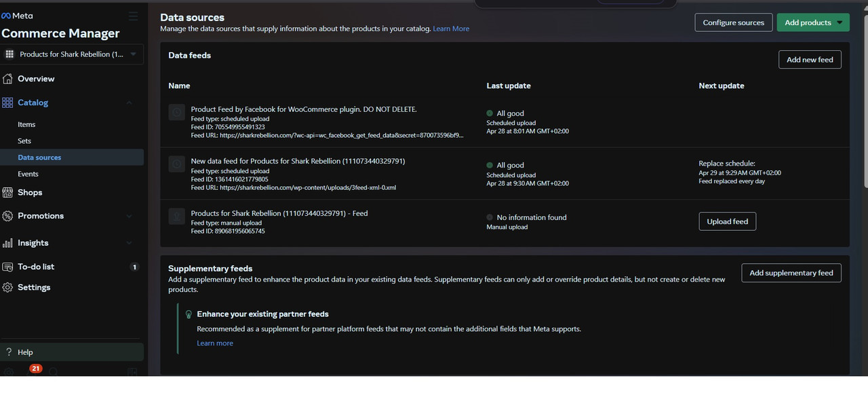Open the Add products dropdown button
Viewport: 868px width, 395px height.
tap(813, 22)
